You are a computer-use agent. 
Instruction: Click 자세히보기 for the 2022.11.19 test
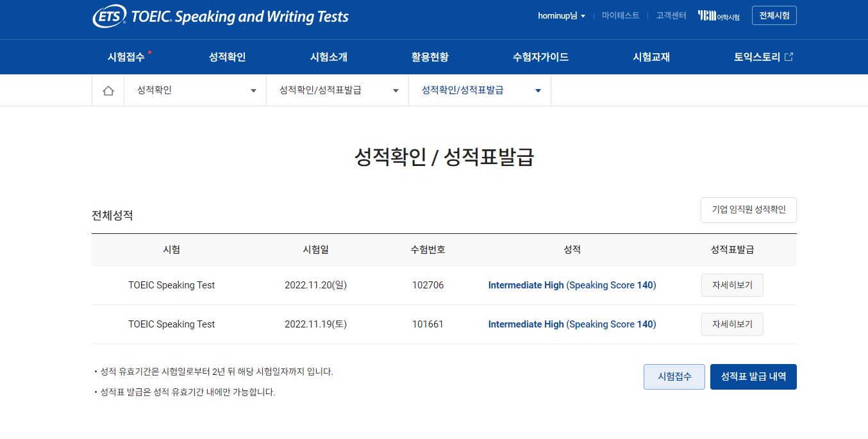[732, 324]
